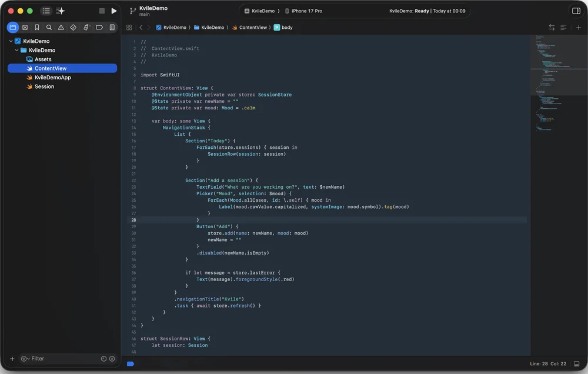Toggle the blue breakpoints indicator
The image size is (588, 374).
(131, 363)
